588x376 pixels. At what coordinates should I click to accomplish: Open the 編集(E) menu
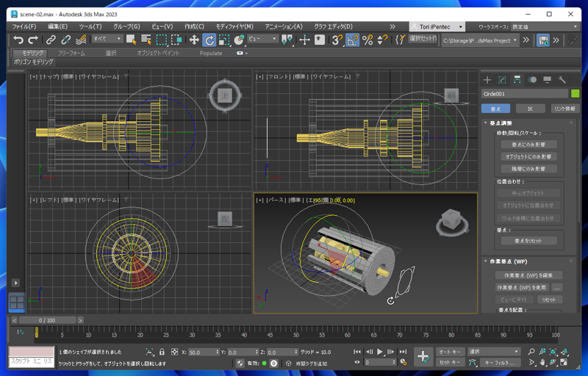point(57,26)
